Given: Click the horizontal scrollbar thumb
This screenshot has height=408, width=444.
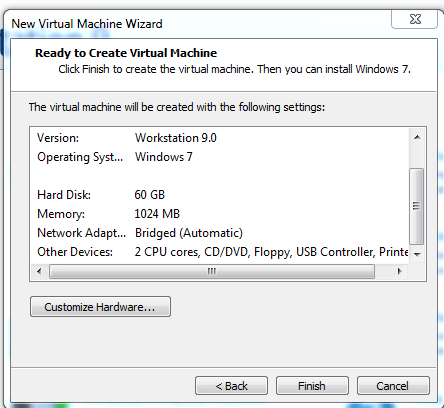Looking at the screenshot, I should point(212,271).
